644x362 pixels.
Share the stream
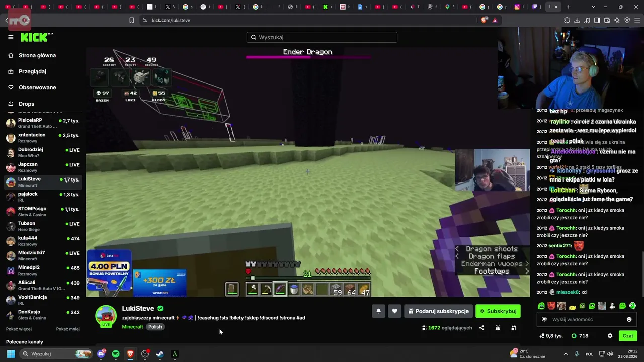point(481,328)
